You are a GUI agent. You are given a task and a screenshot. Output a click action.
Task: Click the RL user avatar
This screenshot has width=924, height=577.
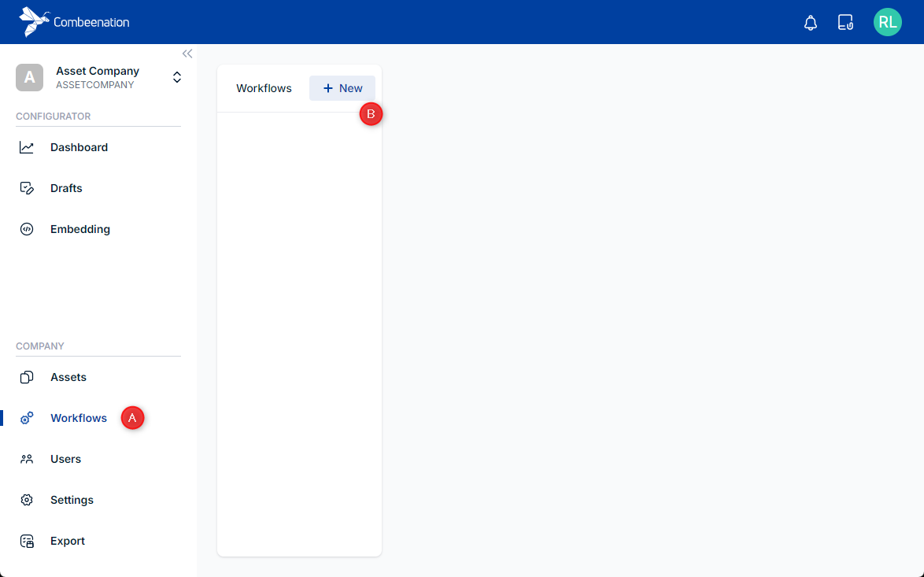tap(888, 22)
